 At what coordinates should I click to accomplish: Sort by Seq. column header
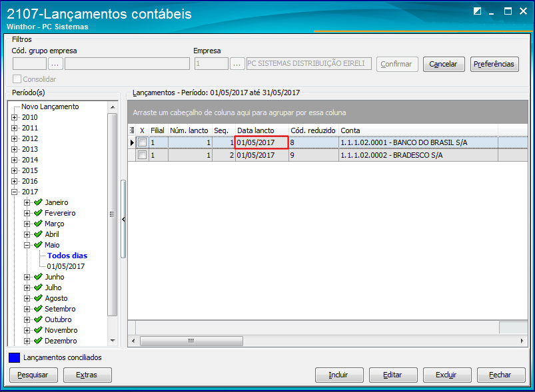click(223, 130)
